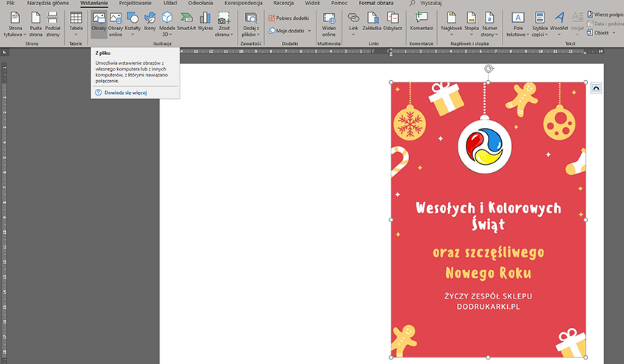The width and height of the screenshot is (624, 364).
Task: Click the right-middle sizing handle of image
Action: point(586,220)
